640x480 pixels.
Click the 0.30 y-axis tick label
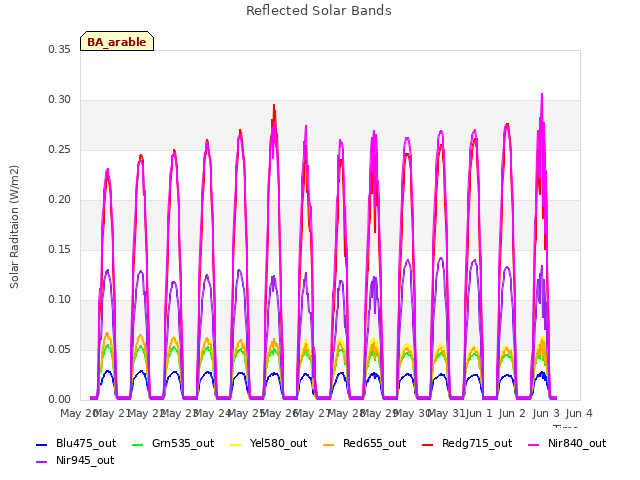pos(60,100)
